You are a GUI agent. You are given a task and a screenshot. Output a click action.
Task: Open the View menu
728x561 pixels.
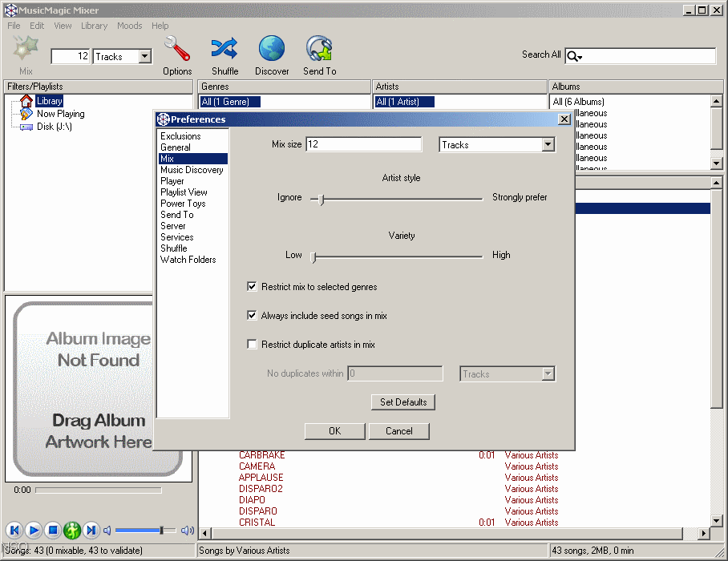coord(63,26)
